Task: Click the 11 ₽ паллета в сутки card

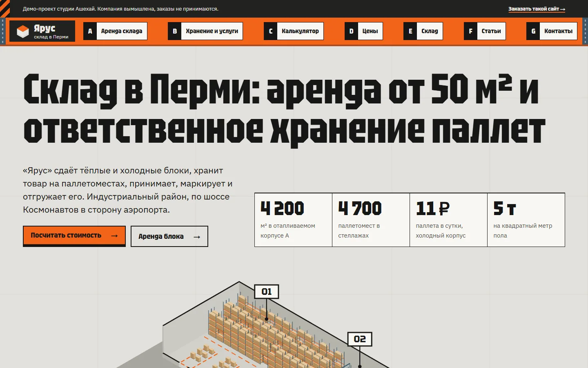Action: pos(448,220)
